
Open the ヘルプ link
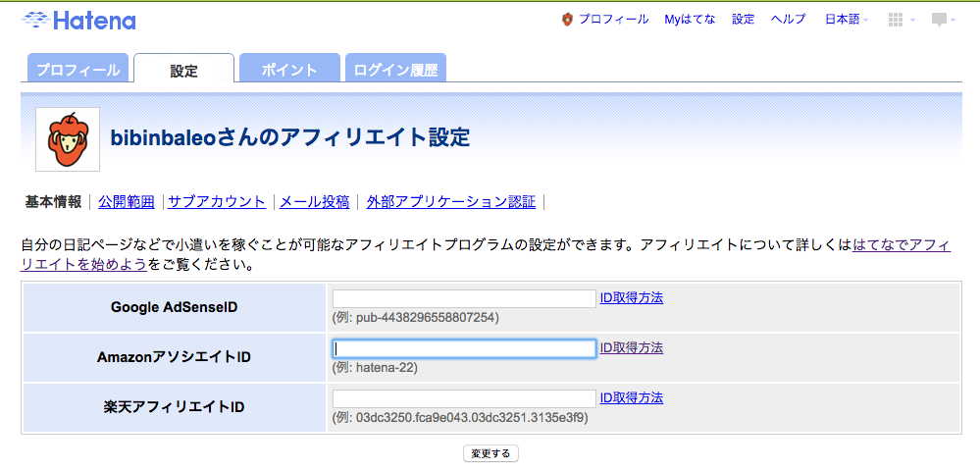[788, 20]
